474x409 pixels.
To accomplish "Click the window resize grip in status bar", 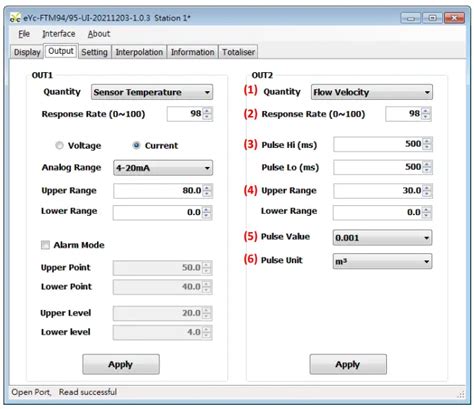I will [461, 394].
